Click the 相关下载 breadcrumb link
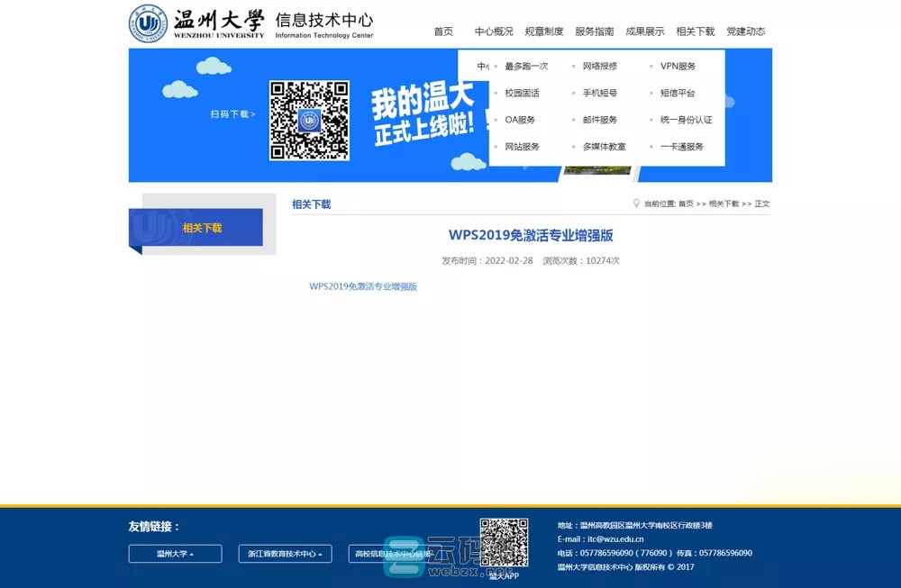The width and height of the screenshot is (901, 588). 724,204
